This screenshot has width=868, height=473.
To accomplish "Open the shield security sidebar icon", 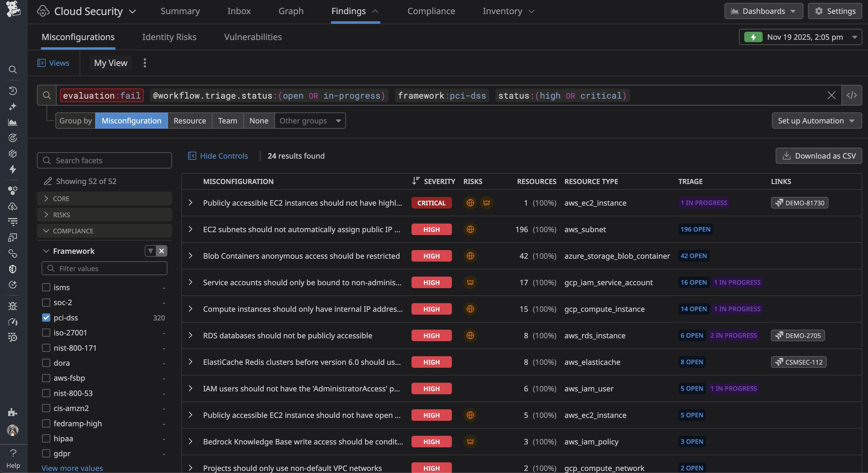I will (13, 269).
